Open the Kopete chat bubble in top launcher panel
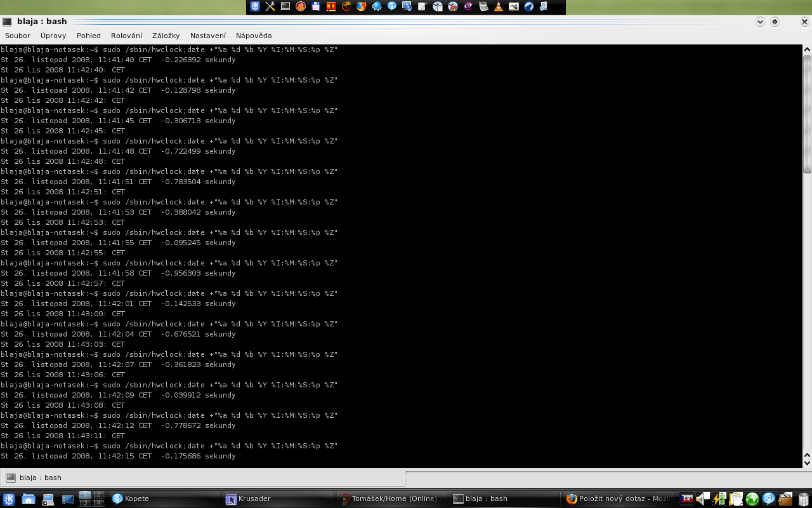Viewport: 812px width, 508px height. pos(392,6)
